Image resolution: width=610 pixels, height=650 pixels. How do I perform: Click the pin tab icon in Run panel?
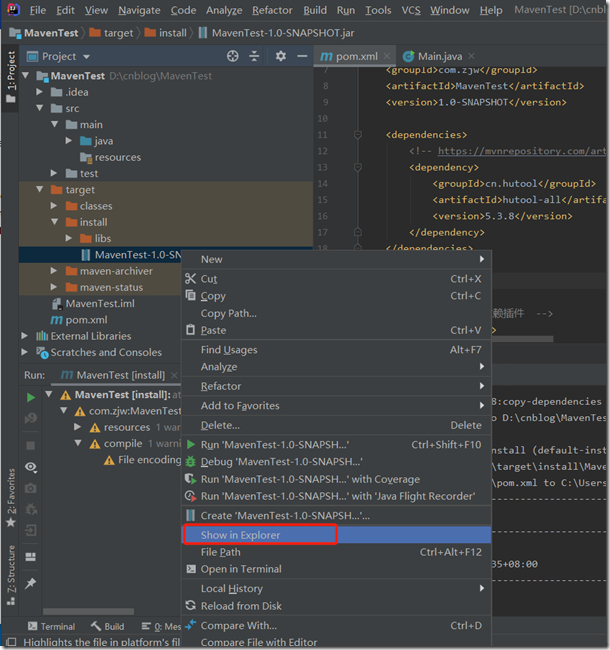coord(31,584)
